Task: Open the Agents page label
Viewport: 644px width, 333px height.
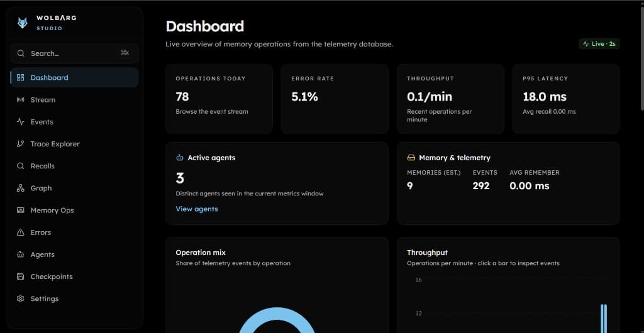Action: click(42, 254)
